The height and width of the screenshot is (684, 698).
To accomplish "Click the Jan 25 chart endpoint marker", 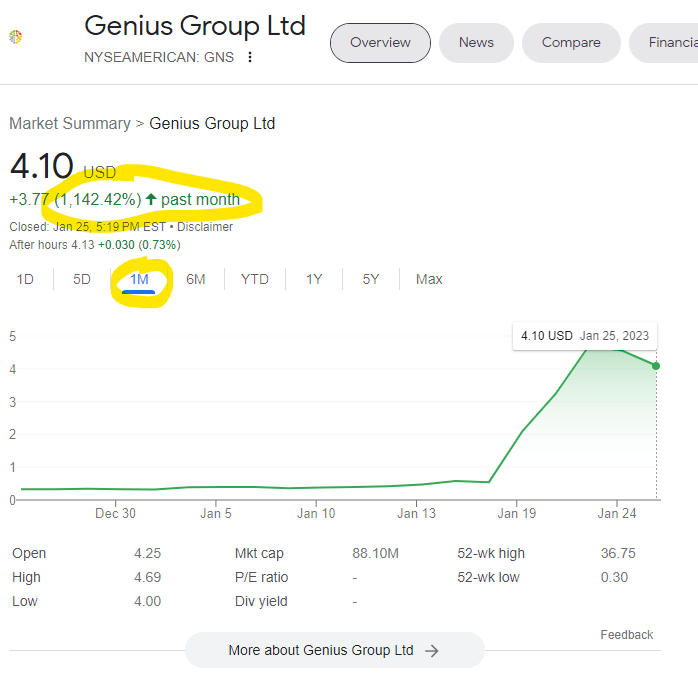I will 656,366.
